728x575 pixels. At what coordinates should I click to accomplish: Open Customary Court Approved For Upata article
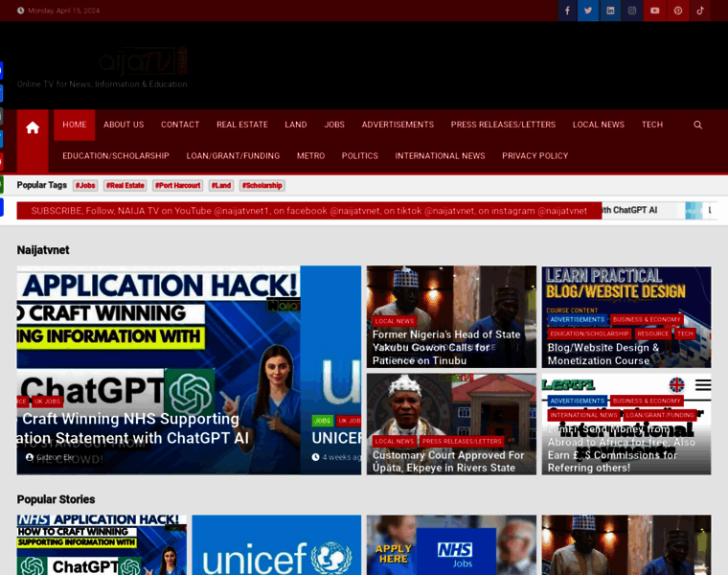(448, 461)
